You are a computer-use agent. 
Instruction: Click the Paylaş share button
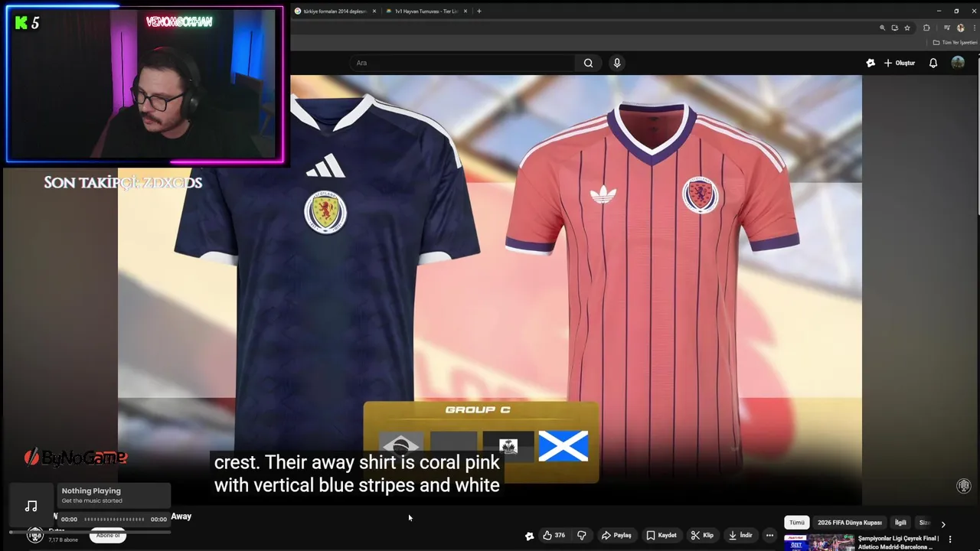click(616, 536)
